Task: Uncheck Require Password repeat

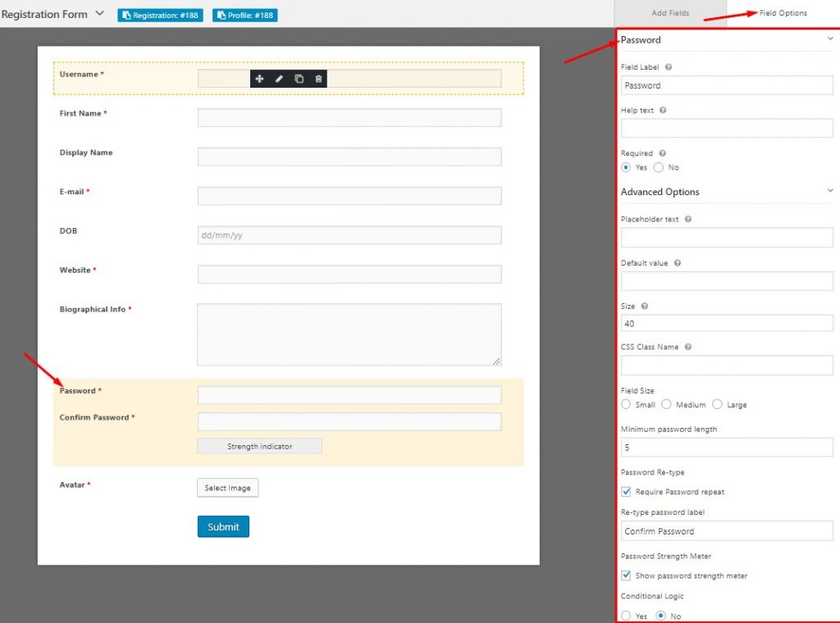Action: click(626, 491)
